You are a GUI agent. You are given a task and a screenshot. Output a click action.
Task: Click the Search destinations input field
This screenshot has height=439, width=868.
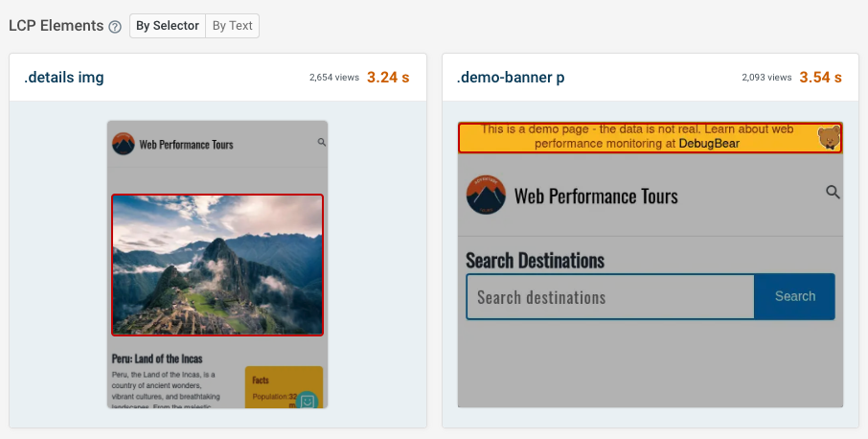point(610,297)
